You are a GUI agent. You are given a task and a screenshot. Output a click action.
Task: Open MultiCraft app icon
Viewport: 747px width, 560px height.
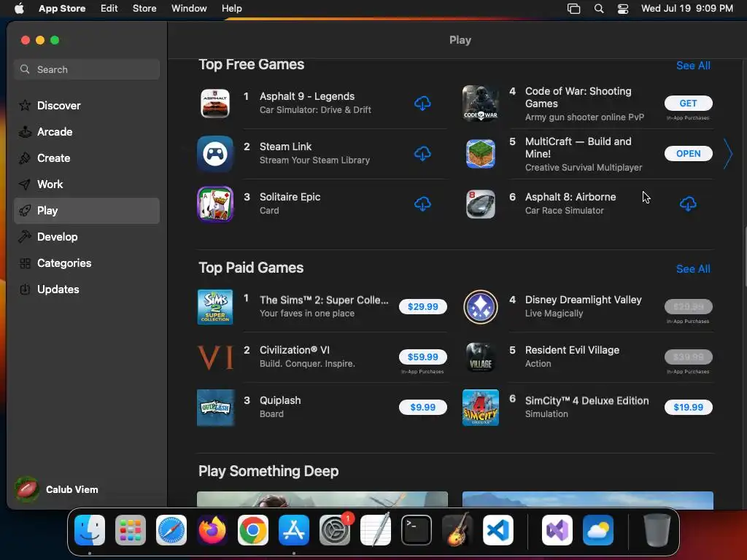coord(480,154)
